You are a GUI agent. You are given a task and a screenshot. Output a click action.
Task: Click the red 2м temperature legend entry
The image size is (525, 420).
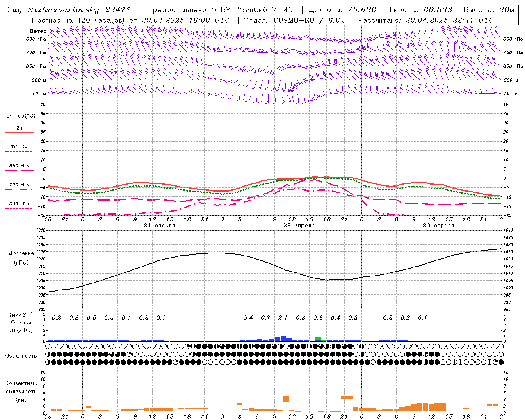click(x=19, y=129)
